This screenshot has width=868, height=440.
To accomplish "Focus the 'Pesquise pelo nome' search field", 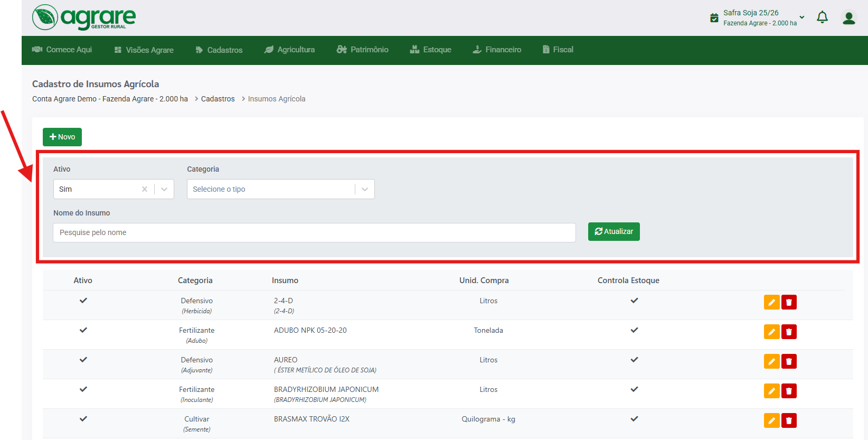I will [314, 232].
